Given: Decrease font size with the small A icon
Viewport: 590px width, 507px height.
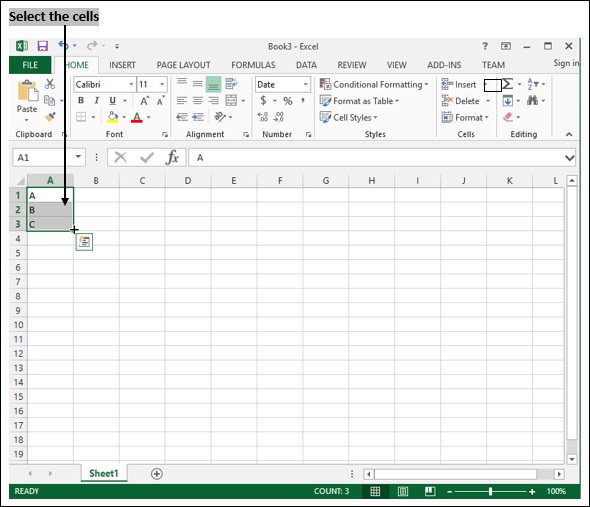Looking at the screenshot, I should coord(161,101).
